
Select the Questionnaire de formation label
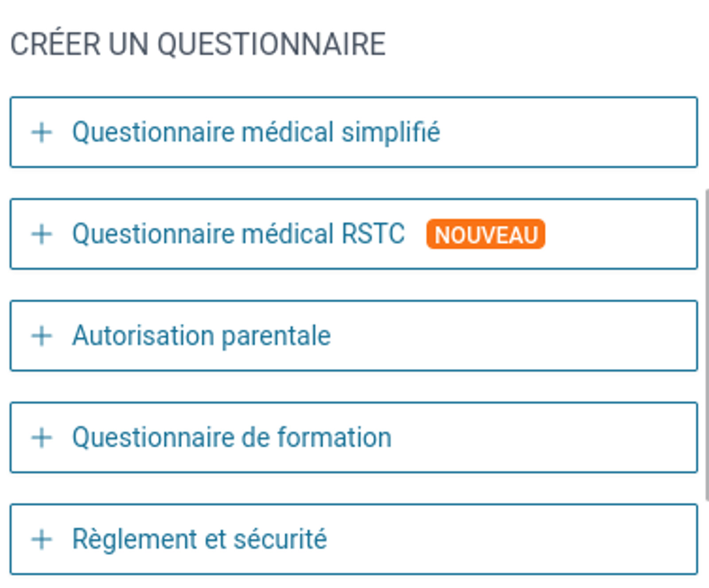pos(232,437)
